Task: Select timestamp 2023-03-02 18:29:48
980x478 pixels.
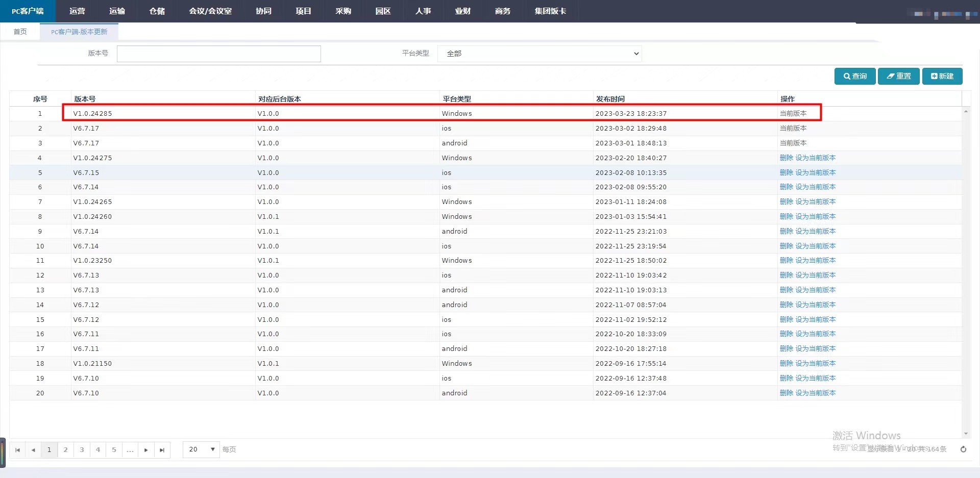Action: point(631,129)
